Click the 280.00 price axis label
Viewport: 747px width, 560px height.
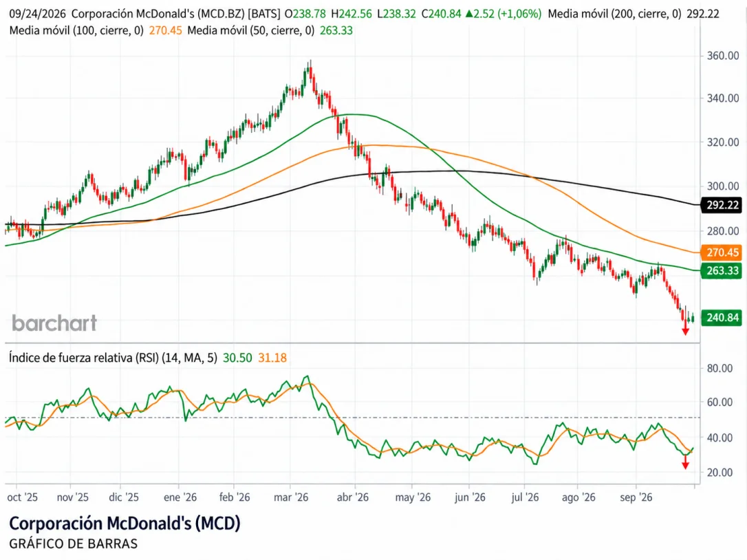[x=723, y=231]
